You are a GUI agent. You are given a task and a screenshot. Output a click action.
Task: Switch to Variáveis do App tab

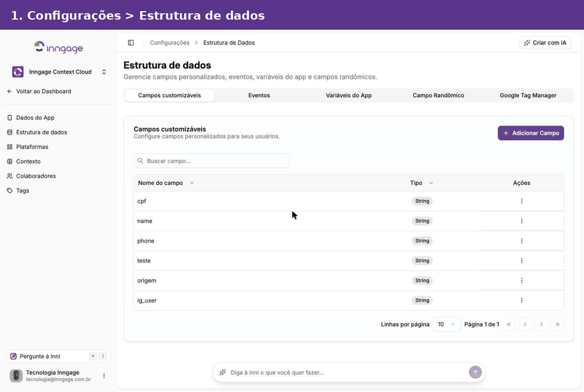point(349,95)
